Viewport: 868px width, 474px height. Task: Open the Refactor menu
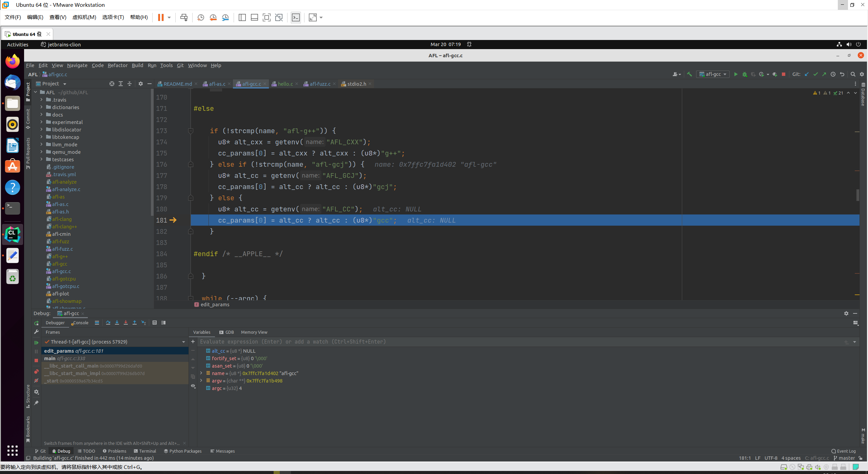coord(117,65)
